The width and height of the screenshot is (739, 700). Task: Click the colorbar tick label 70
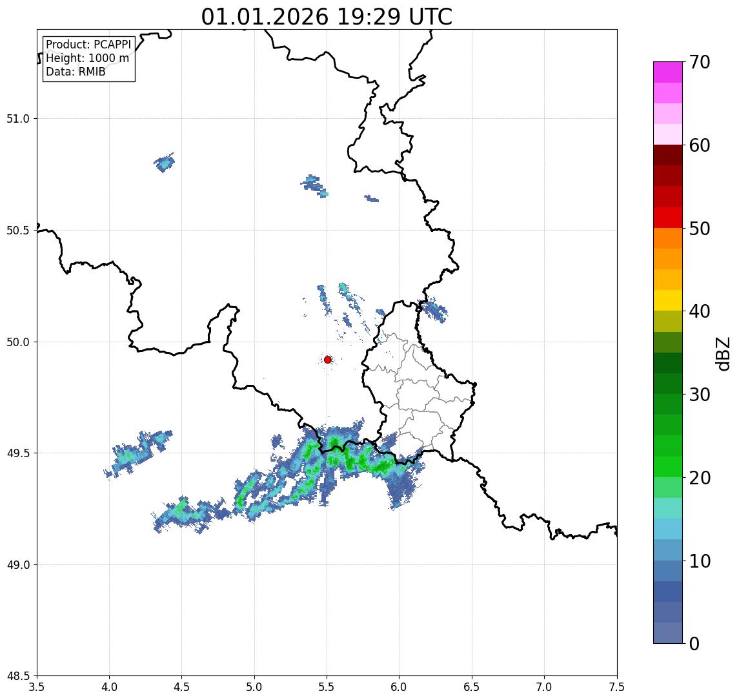point(700,62)
